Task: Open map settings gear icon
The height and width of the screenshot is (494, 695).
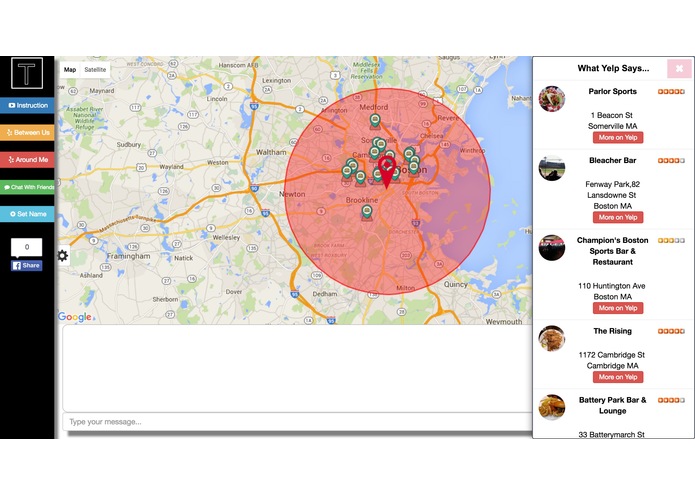Action: point(62,256)
